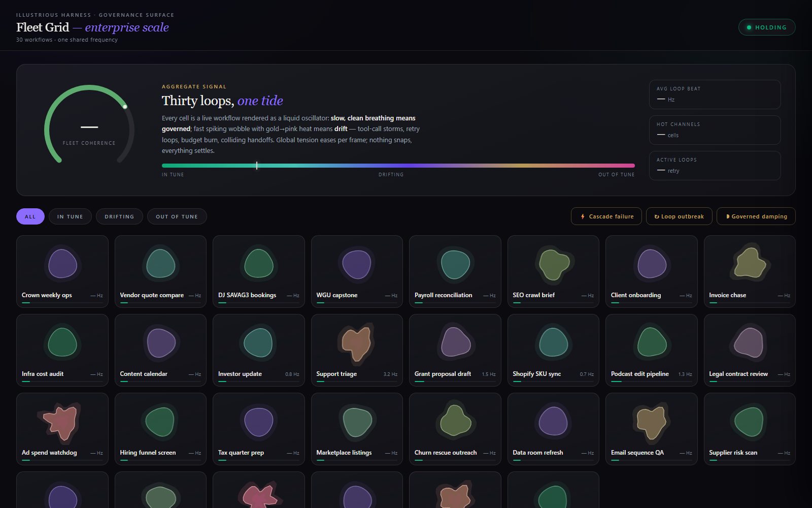Image resolution: width=812 pixels, height=508 pixels.
Task: Click the Crown weekly ops blob icon
Action: click(x=62, y=264)
